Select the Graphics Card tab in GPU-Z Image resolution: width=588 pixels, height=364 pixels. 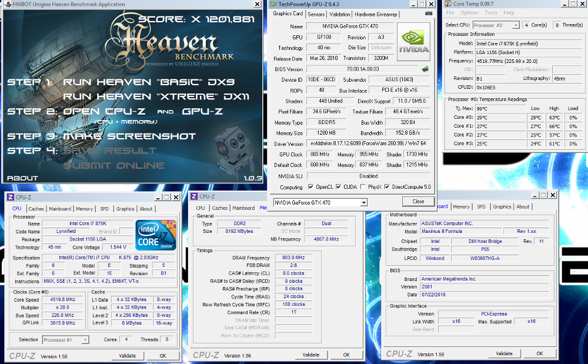(x=288, y=14)
